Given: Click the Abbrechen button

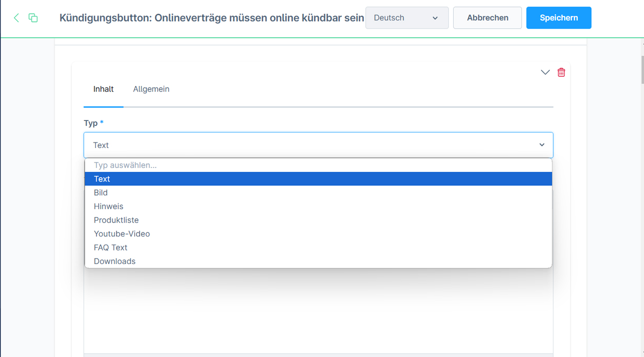Looking at the screenshot, I should pos(487,18).
